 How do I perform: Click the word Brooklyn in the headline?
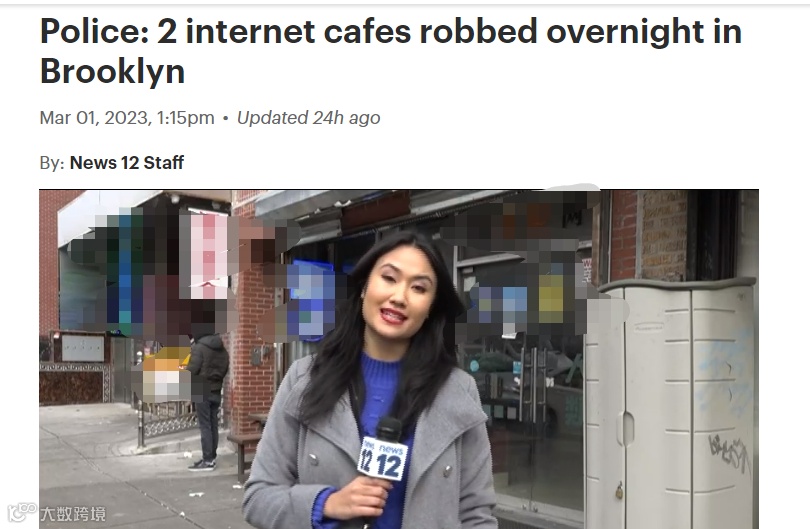pos(112,71)
